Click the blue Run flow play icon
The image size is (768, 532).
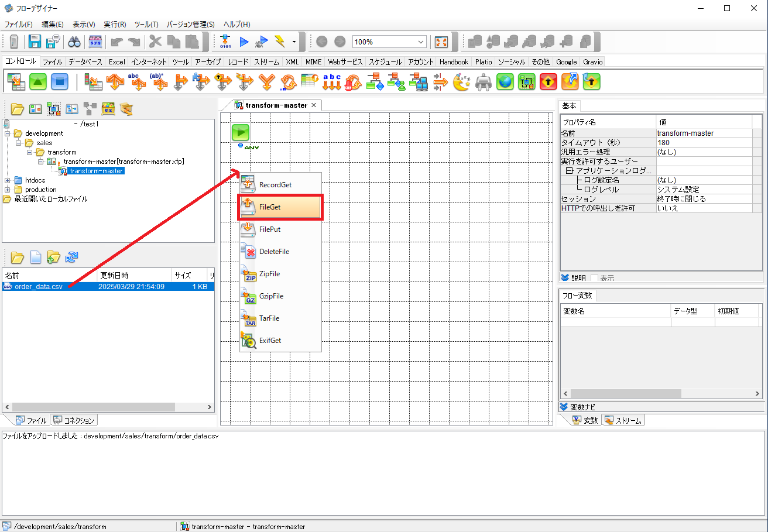tap(244, 42)
